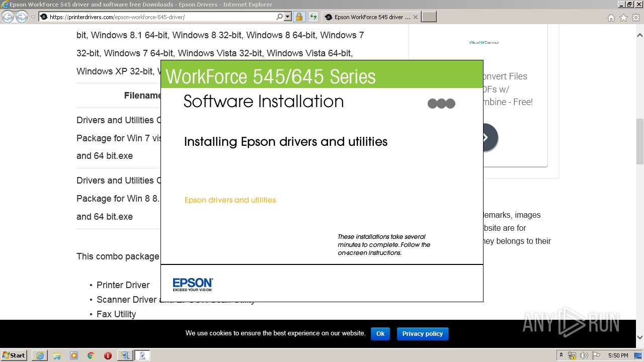
Task: Open Internet Explorer from the taskbar
Action: [40, 355]
